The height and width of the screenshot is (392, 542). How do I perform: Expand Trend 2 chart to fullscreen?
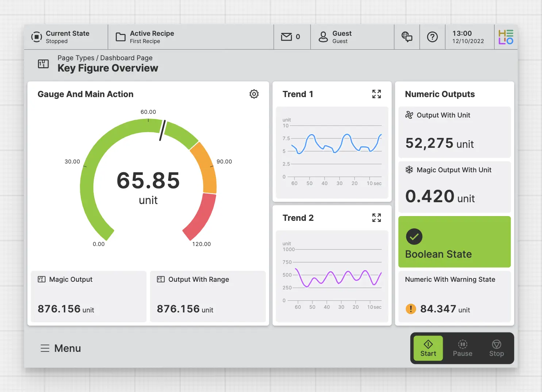(x=376, y=218)
